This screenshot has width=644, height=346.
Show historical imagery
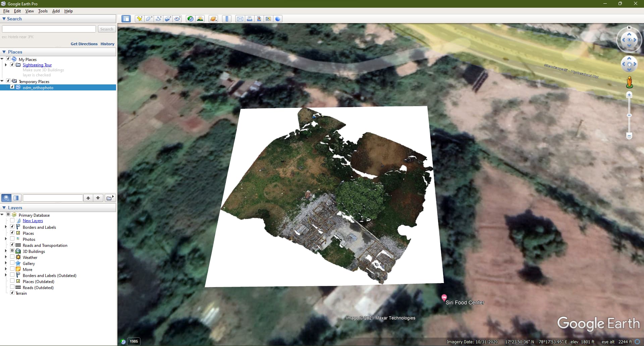click(x=190, y=19)
